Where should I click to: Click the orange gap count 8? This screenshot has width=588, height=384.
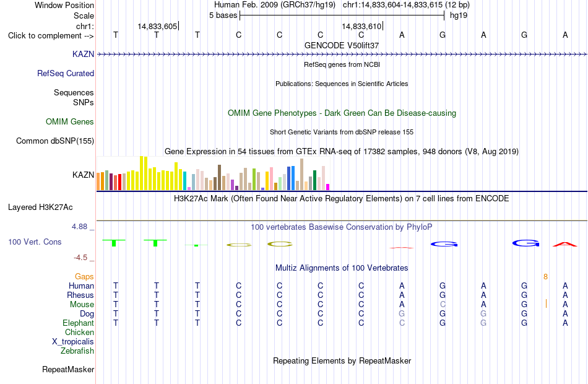coord(545,277)
